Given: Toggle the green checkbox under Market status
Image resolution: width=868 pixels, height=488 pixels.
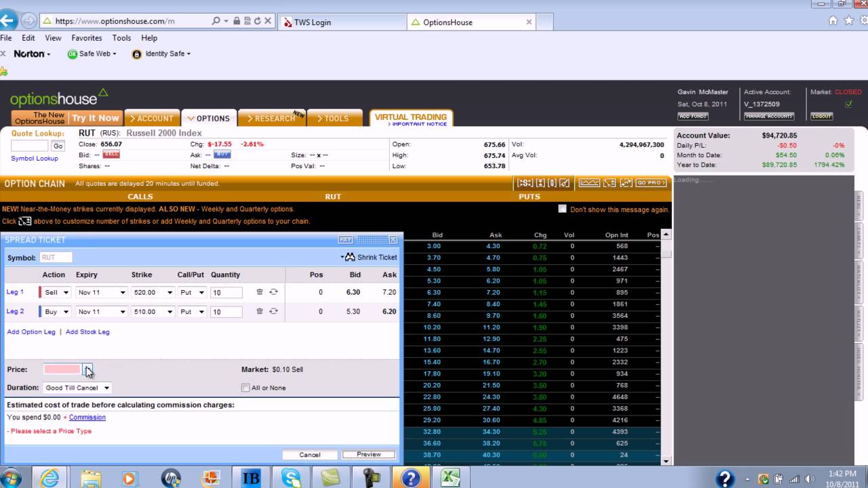Looking at the screenshot, I should point(848,104).
